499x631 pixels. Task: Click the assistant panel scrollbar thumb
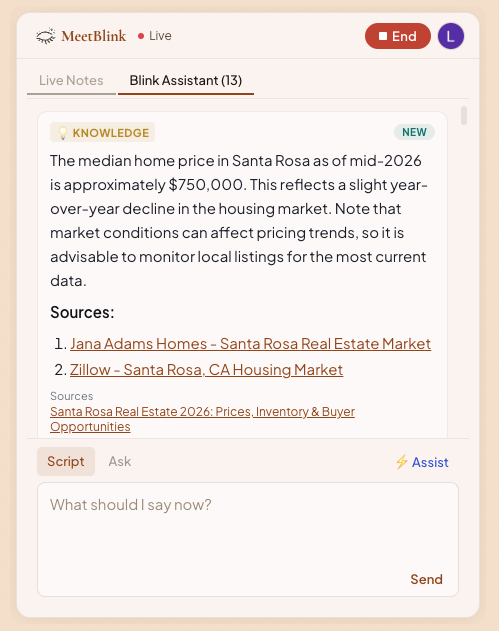[x=464, y=115]
